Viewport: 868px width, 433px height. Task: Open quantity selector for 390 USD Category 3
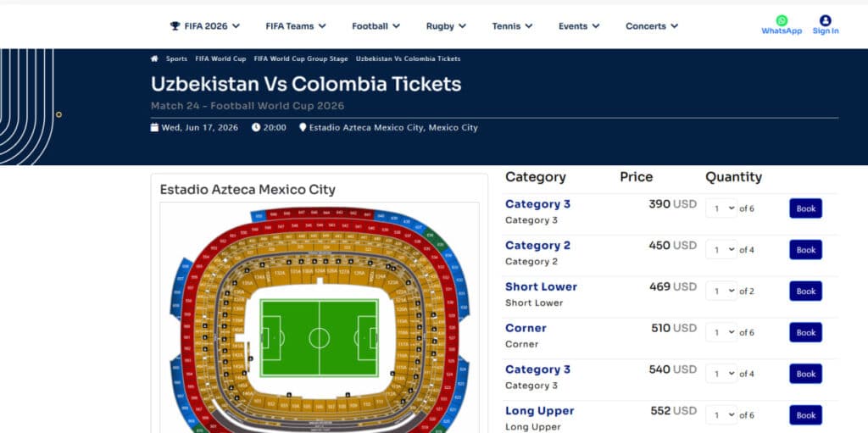[x=721, y=208]
